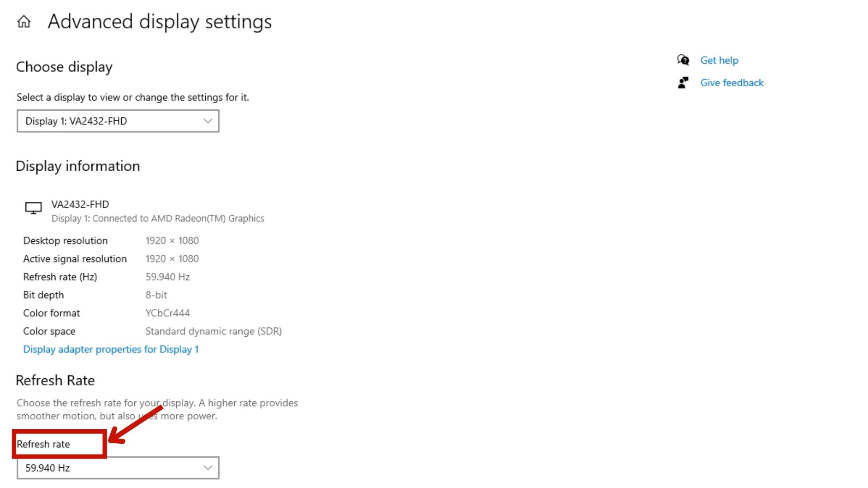Click the Desktop resolution 1920 × 1080 value
868x488 pixels.
click(172, 241)
